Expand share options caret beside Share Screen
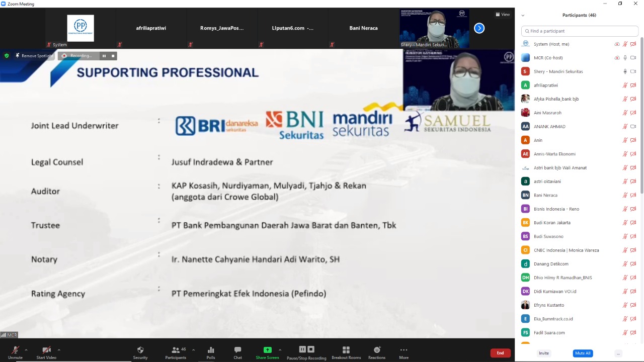 point(280,350)
